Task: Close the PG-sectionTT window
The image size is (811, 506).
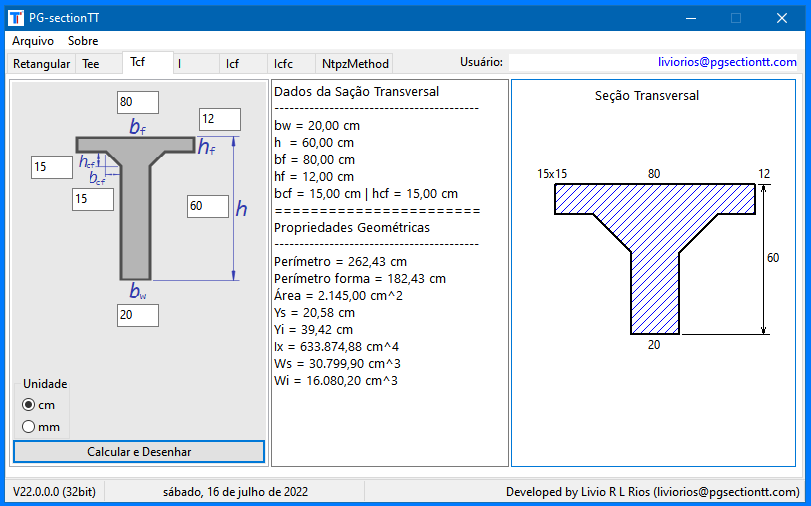Action: [x=782, y=18]
